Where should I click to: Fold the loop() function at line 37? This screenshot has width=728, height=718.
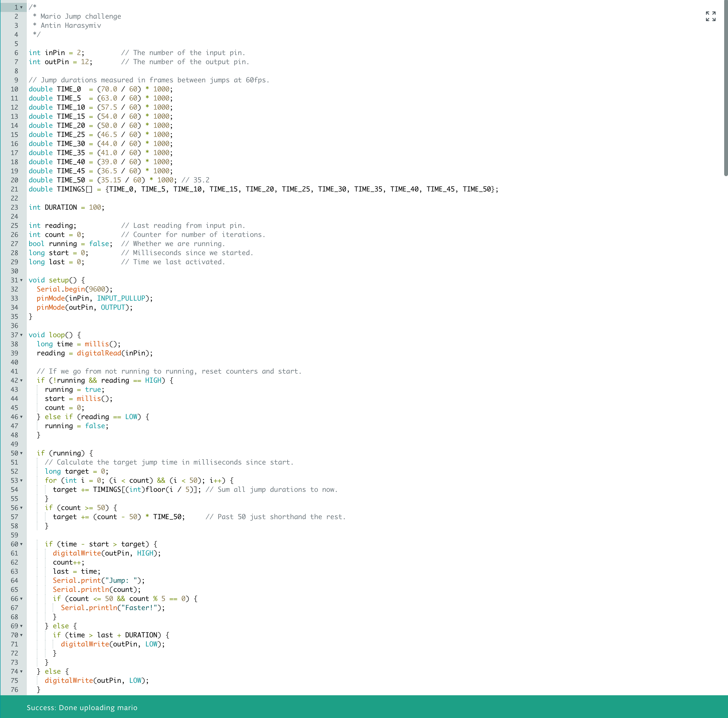(22, 335)
